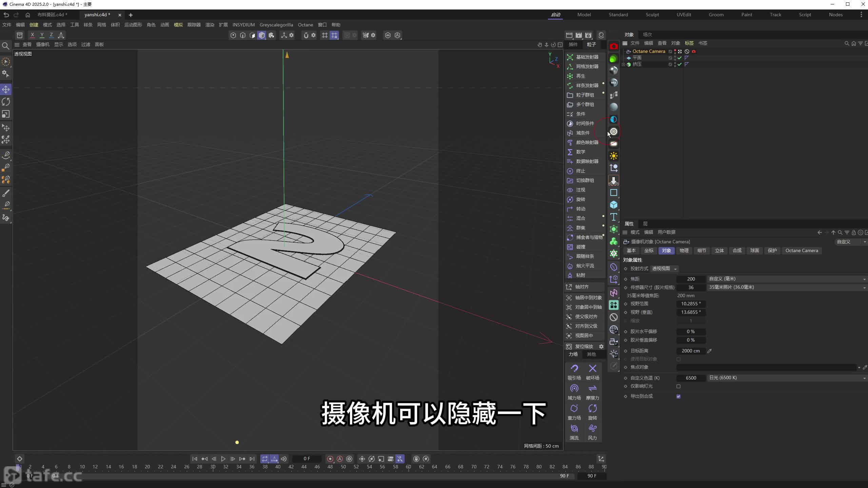This screenshot has width=868, height=488.
Task: Click the target ring icon in palette
Action: (614, 131)
